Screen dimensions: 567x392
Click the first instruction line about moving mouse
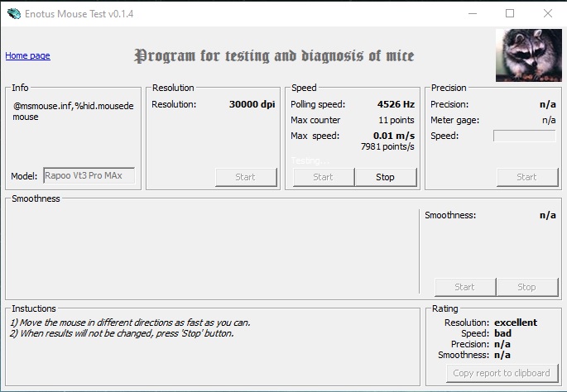pyautogui.click(x=130, y=323)
